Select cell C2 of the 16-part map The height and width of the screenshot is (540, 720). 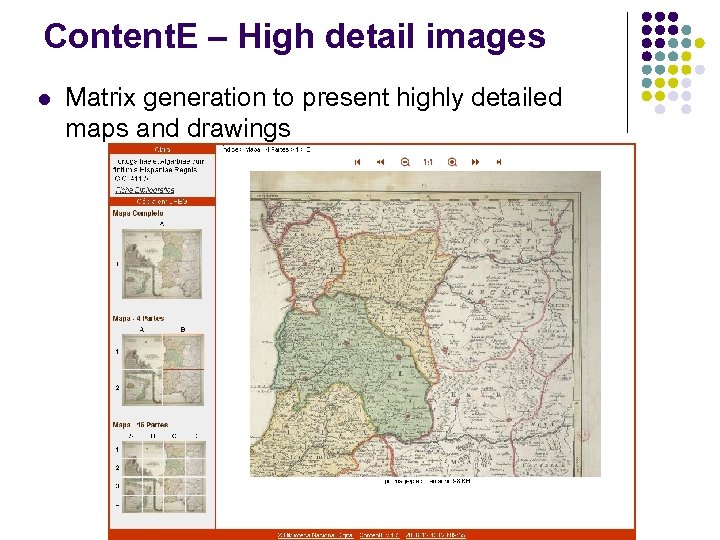click(174, 468)
